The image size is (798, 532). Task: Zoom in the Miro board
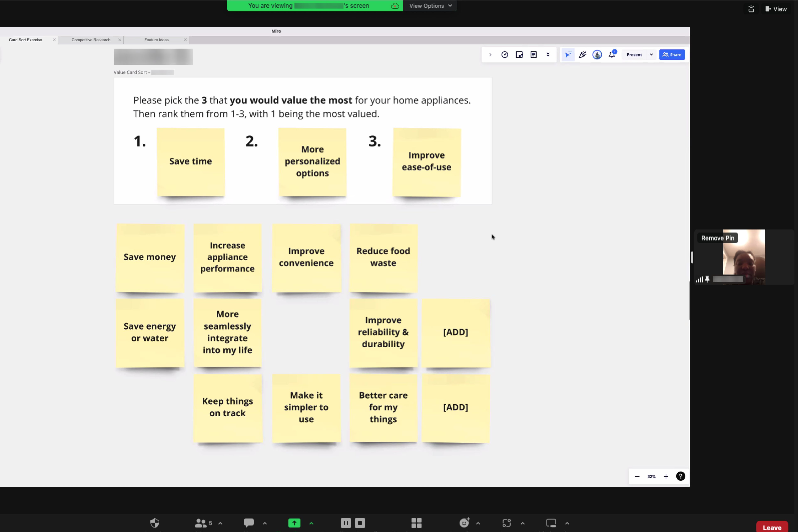coord(666,476)
